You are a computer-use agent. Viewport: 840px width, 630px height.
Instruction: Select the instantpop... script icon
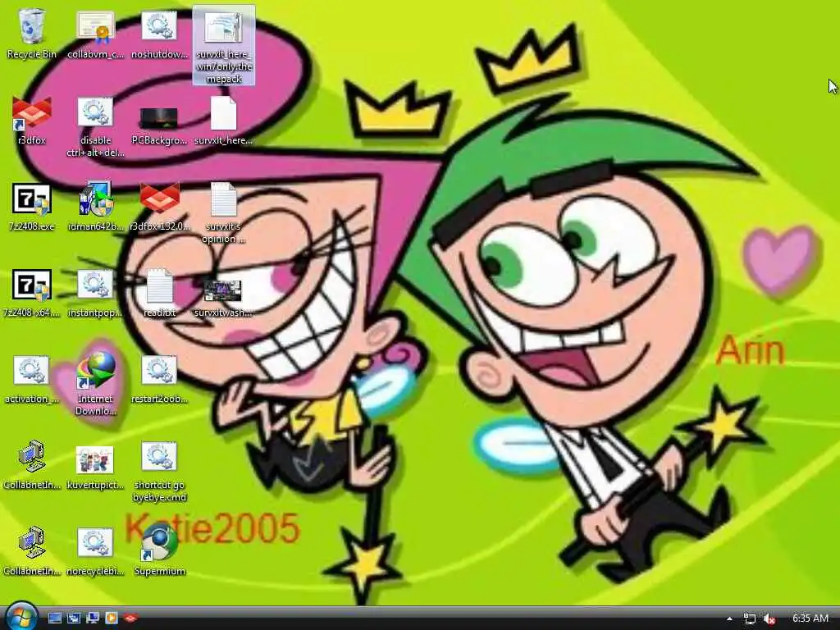95,293
